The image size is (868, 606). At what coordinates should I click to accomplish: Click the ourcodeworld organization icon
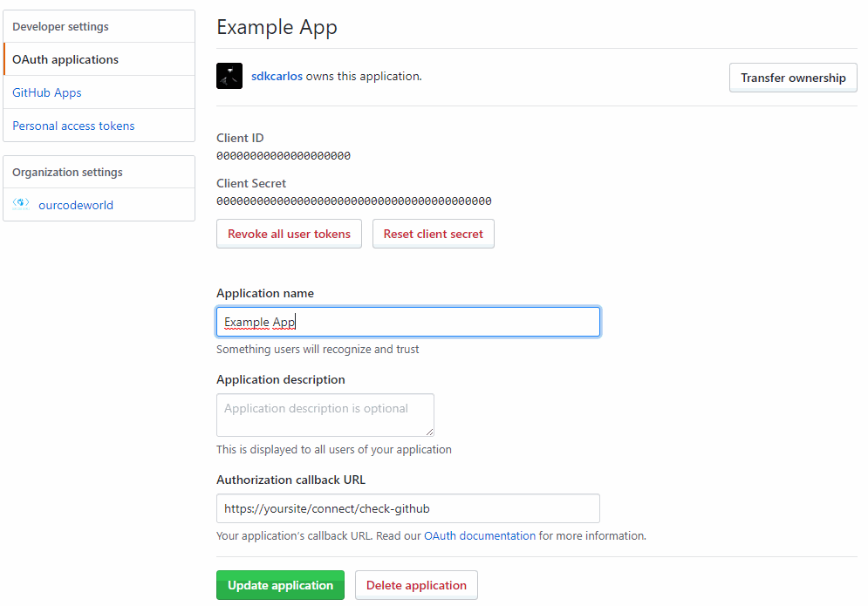point(20,204)
